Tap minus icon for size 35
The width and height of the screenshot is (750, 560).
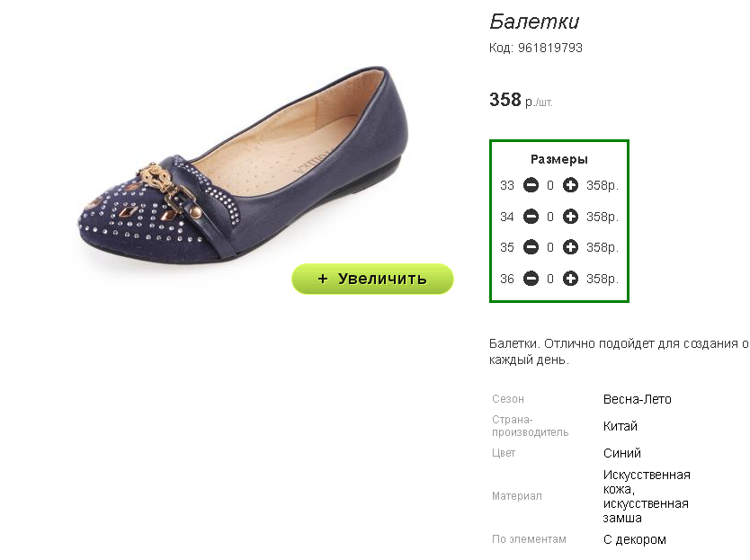point(531,247)
